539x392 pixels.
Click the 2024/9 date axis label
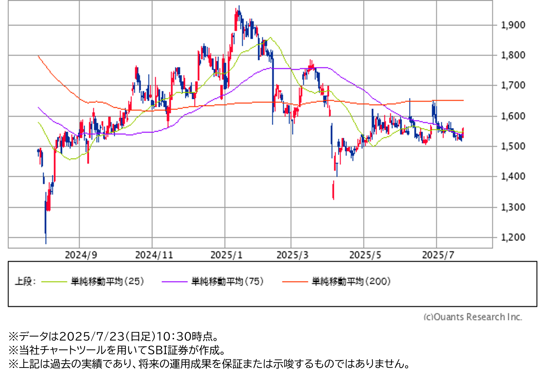click(81, 255)
